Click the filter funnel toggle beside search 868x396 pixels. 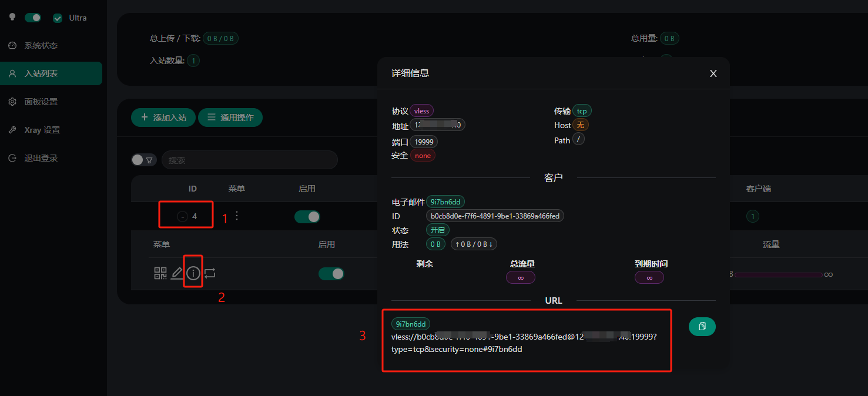[144, 160]
